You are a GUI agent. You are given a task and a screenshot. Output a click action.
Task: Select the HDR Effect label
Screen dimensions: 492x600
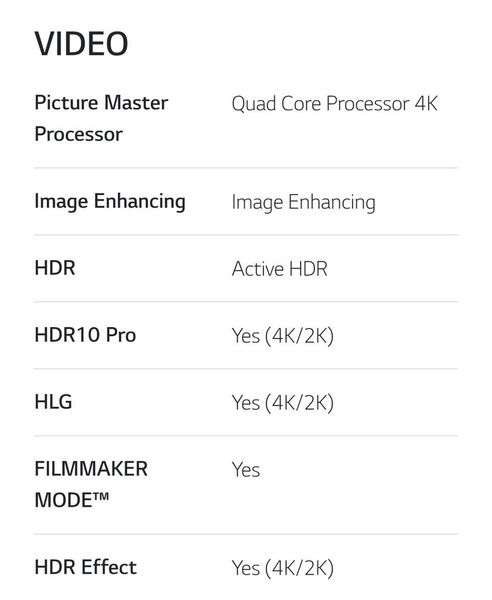(x=85, y=567)
